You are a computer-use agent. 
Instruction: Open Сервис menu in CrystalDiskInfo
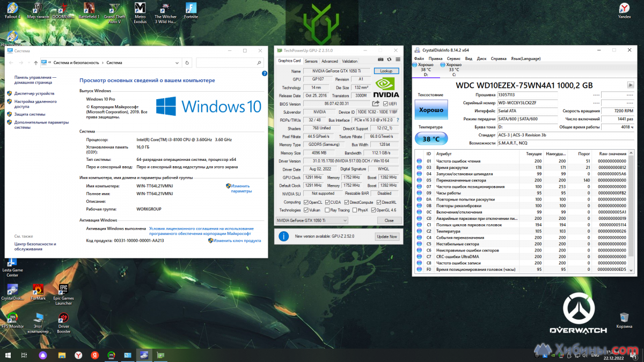click(x=453, y=58)
